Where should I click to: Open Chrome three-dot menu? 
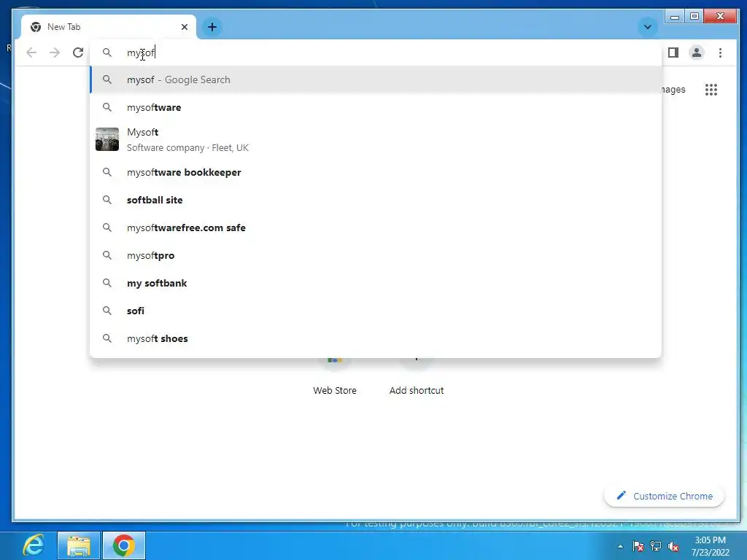pos(720,52)
